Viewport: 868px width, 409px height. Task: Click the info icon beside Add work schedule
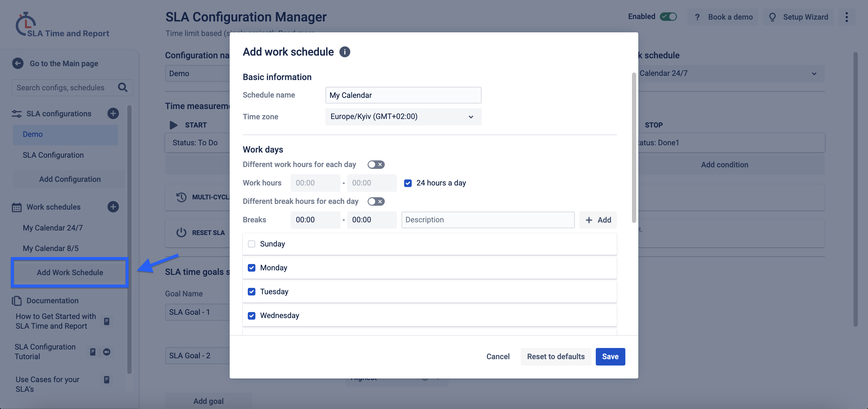click(344, 52)
